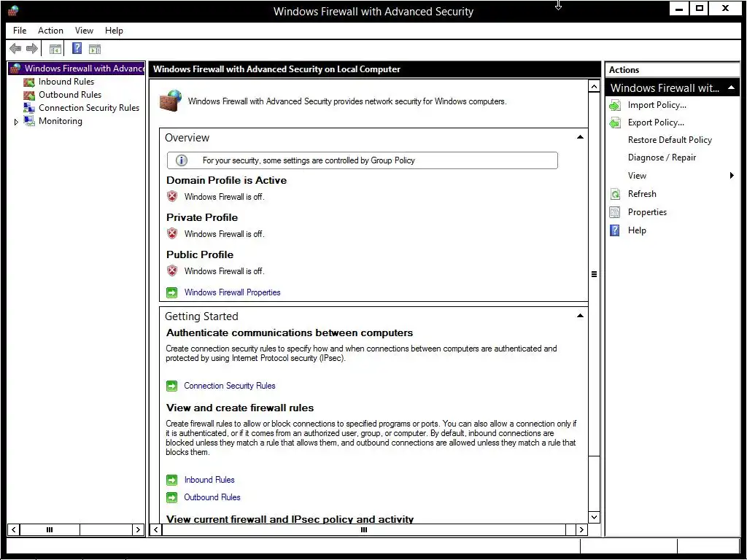Click center pane vertical scrollbar down arrow

coord(594,517)
